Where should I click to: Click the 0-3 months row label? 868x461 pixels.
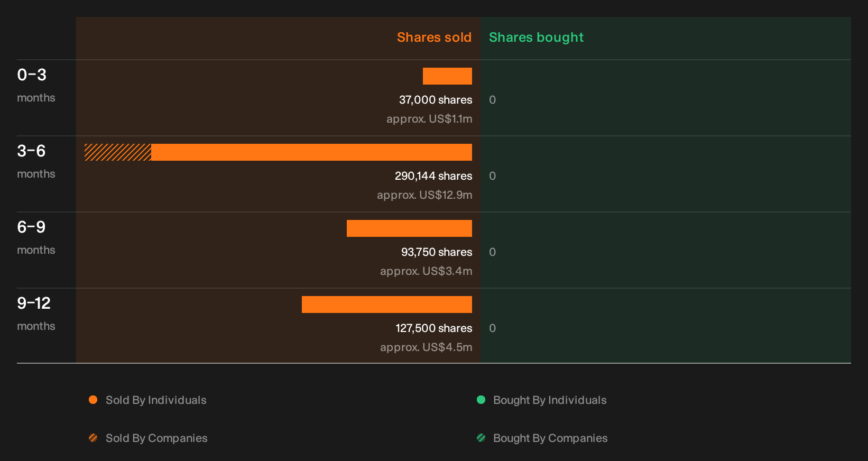(x=36, y=85)
